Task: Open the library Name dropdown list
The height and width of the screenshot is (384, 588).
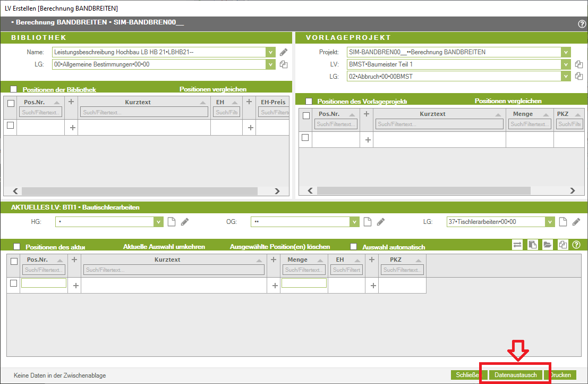Action: coord(270,52)
